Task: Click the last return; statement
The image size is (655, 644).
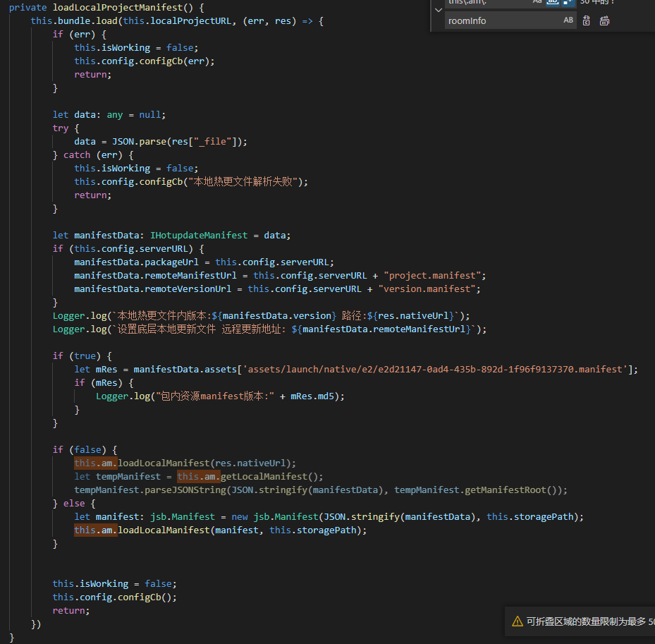Action: [x=71, y=611]
